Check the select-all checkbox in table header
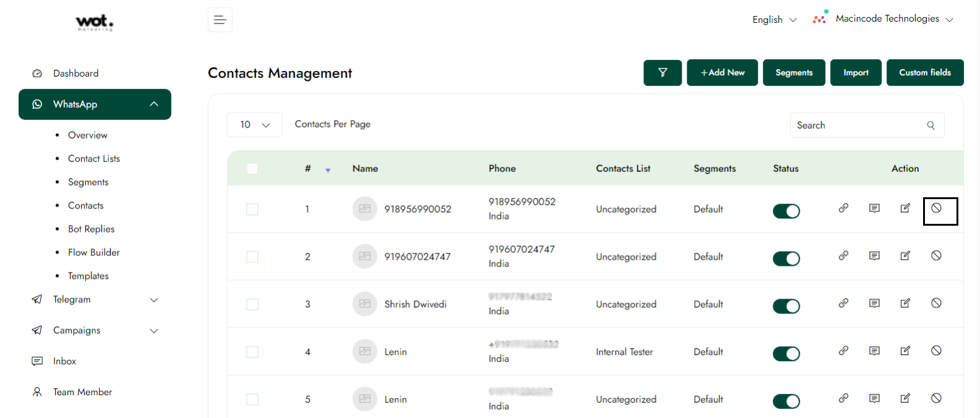This screenshot has width=980, height=418. [252, 169]
